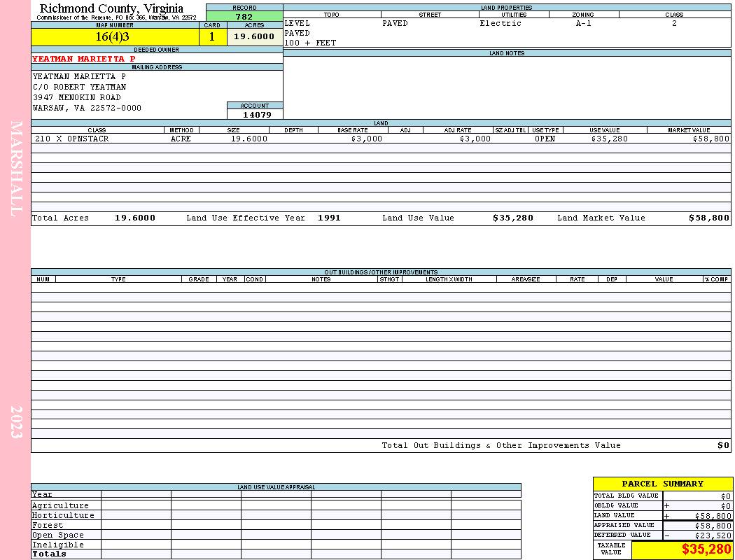Click the WARSAW, VA 22572-0000 line

[87, 108]
